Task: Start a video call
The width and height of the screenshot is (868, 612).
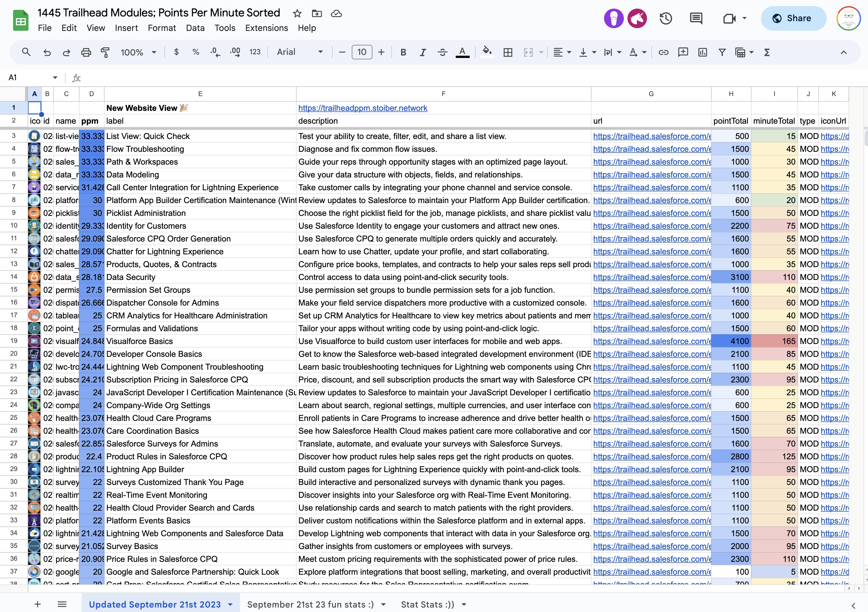Action: tap(729, 18)
